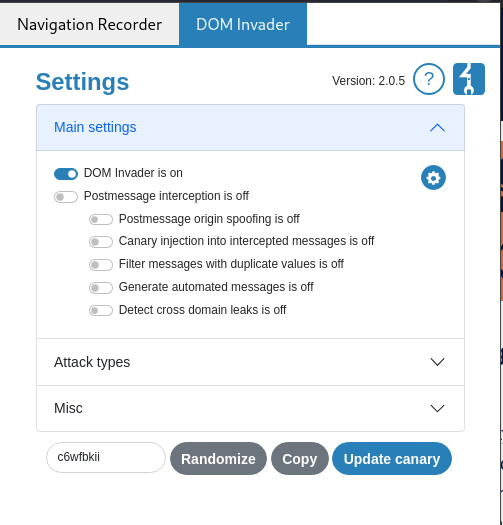
Task: Focus the canary text field c6wfbkii
Action: coord(106,457)
